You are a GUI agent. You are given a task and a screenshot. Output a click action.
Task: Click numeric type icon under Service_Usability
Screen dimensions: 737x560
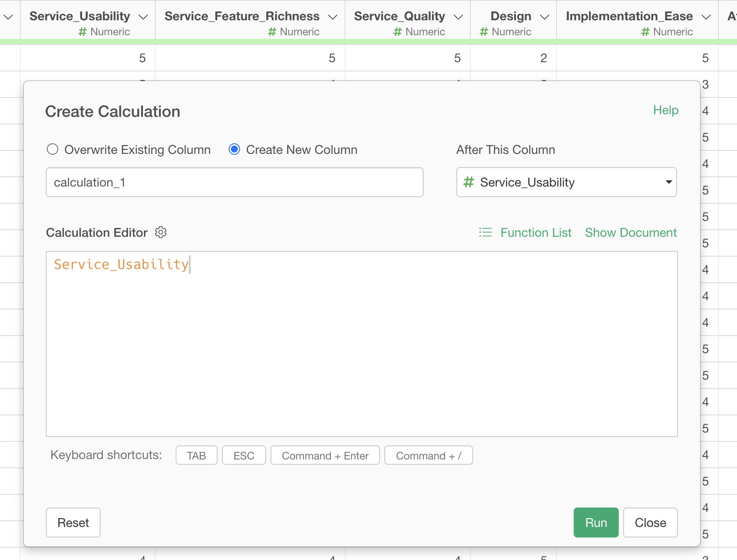tap(83, 32)
